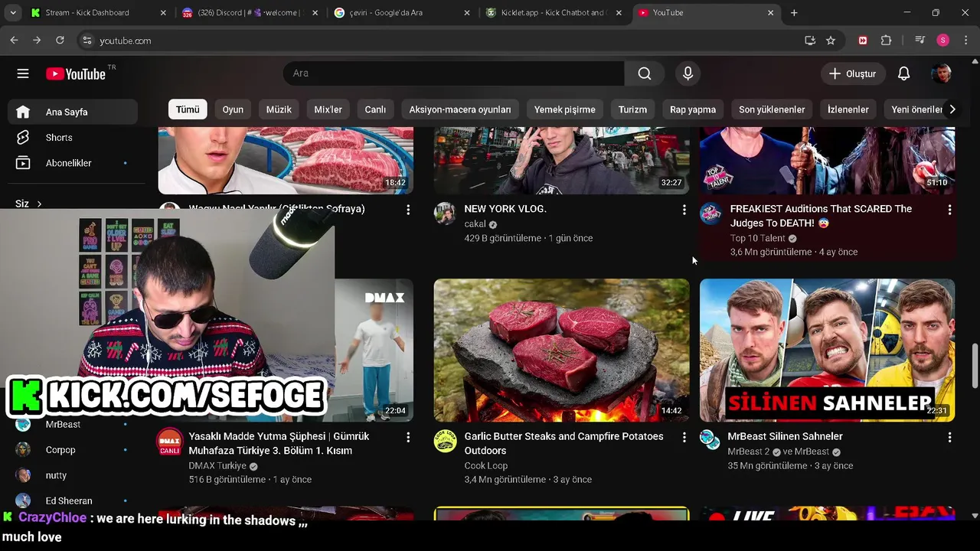Expand the Siz section chevron

tap(39, 204)
